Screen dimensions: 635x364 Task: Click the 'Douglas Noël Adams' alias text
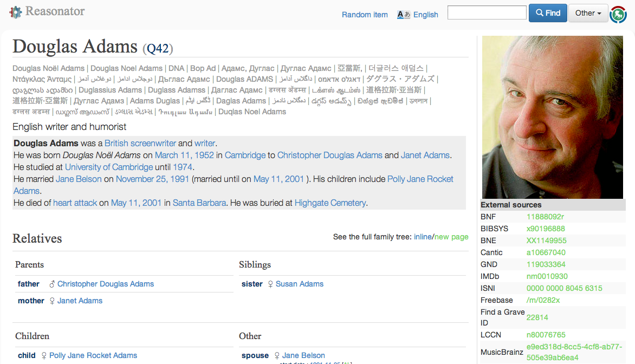[x=49, y=68]
